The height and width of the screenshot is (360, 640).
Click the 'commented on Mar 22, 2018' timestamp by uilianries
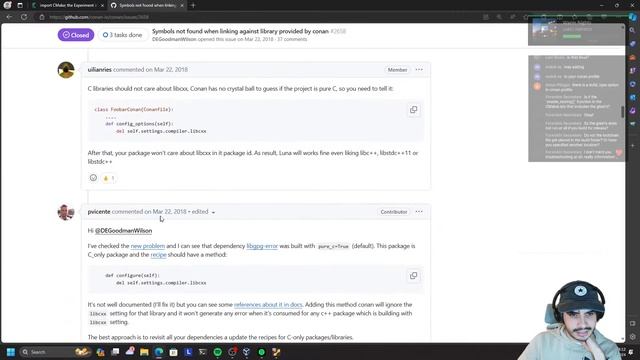pos(150,70)
